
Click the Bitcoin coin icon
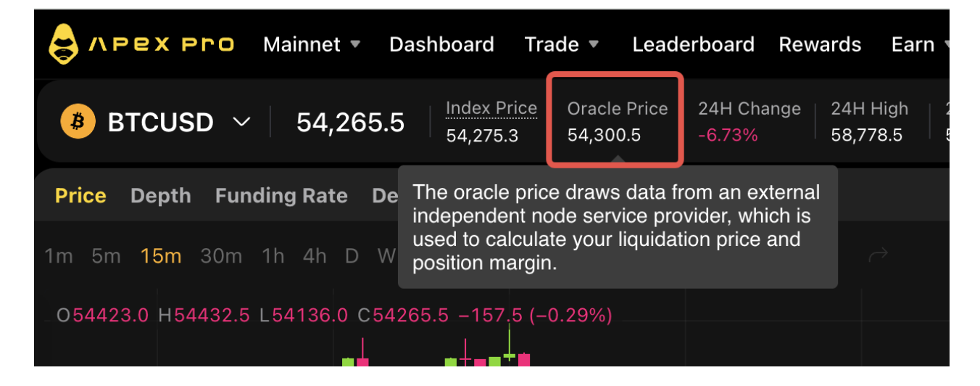[x=78, y=122]
